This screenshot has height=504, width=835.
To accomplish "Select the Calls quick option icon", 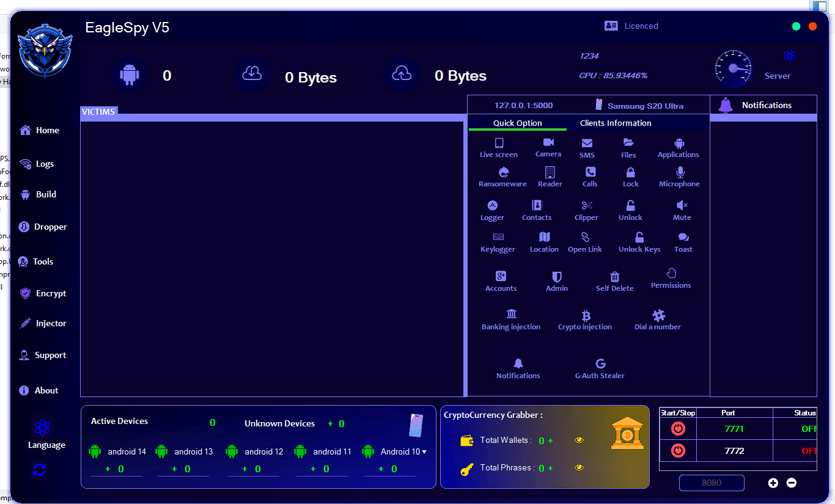I will 590,172.
